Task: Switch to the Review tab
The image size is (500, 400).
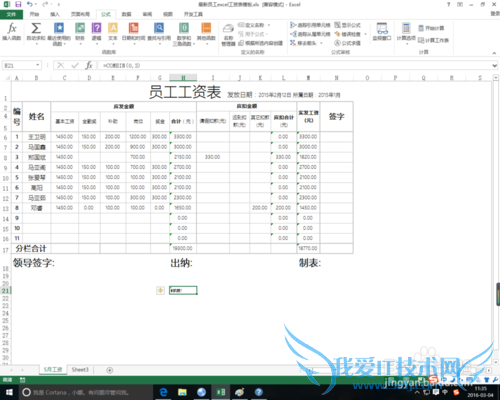Action: [147, 14]
